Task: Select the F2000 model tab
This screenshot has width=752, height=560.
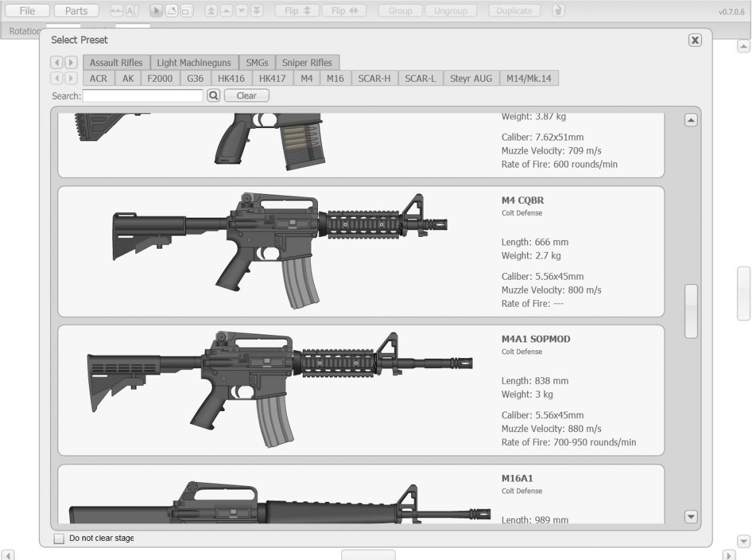Action: pyautogui.click(x=160, y=78)
